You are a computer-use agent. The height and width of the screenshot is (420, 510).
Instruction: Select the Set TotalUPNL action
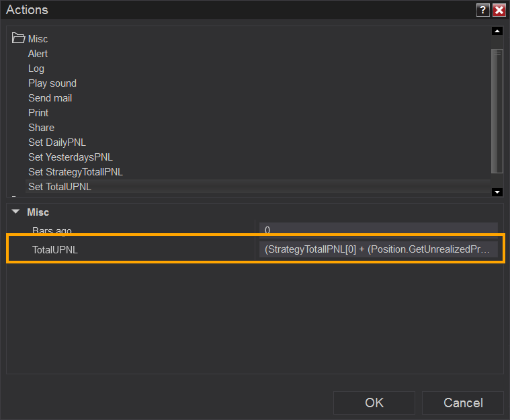click(x=60, y=187)
